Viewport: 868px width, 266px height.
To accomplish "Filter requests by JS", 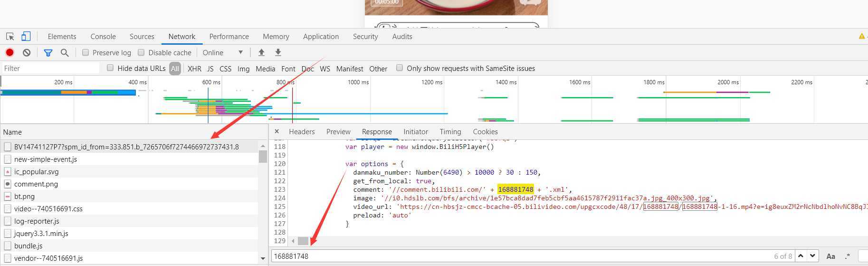I will click(x=210, y=69).
